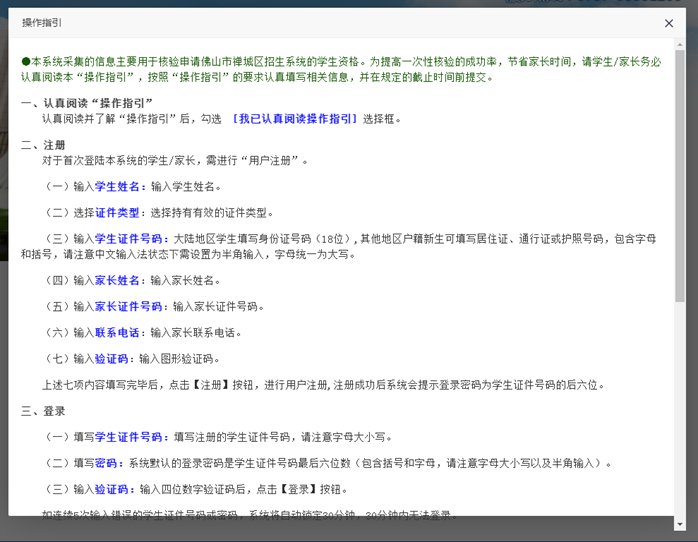Click blue 学生证件号码 in the registration section
The height and width of the screenshot is (542, 698).
131,239
